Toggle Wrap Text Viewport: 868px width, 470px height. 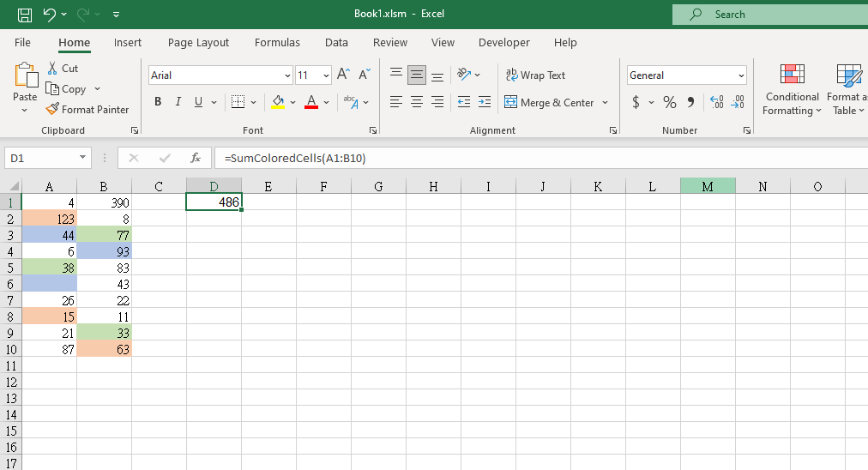coord(535,75)
